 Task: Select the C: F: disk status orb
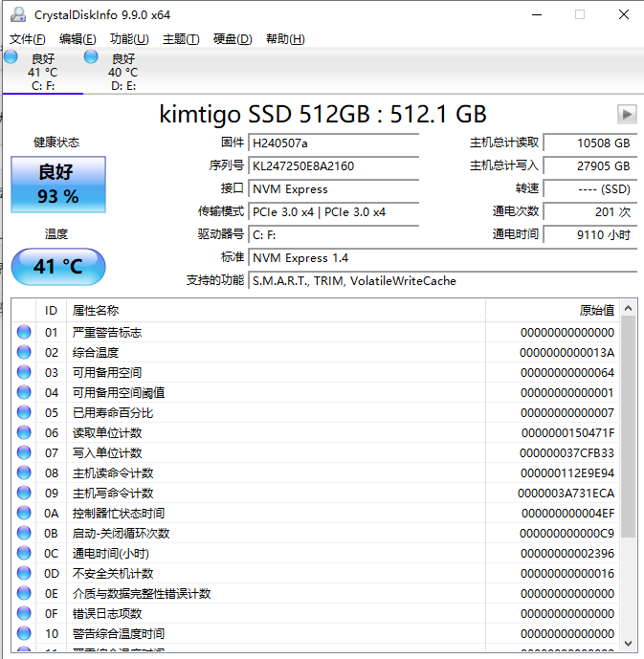[11, 56]
